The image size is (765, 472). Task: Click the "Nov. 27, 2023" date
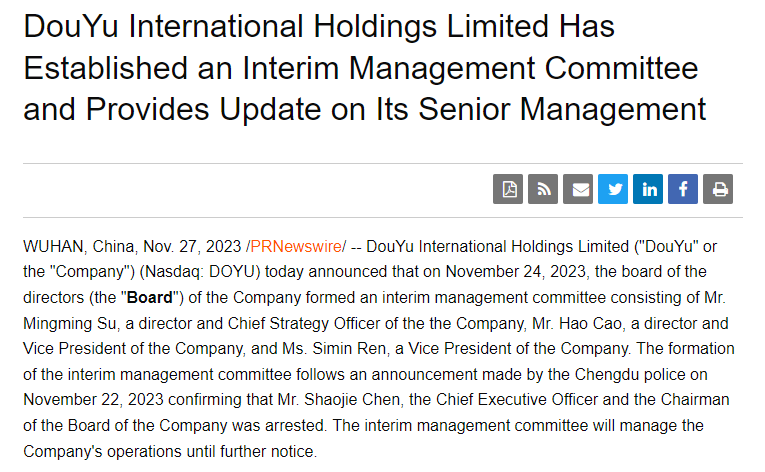[x=181, y=246]
